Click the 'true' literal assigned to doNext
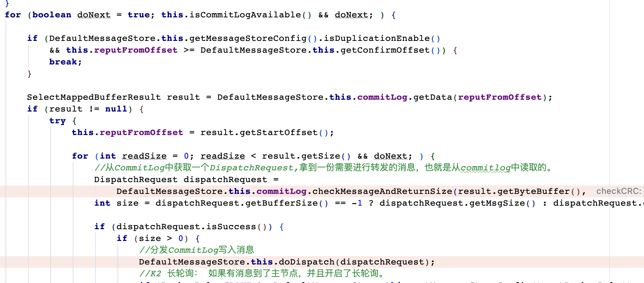This screenshot has height=283, width=644. (x=139, y=15)
